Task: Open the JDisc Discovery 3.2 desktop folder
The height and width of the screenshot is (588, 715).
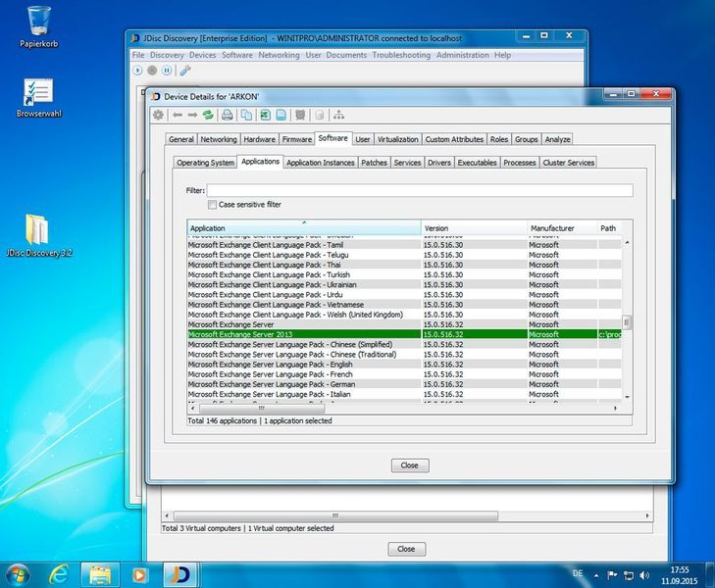Action: (x=39, y=235)
